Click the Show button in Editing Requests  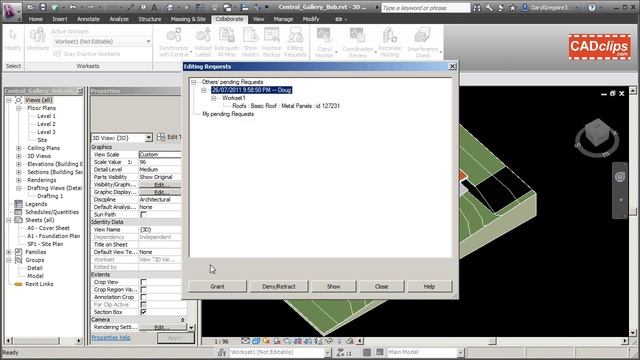tap(333, 287)
